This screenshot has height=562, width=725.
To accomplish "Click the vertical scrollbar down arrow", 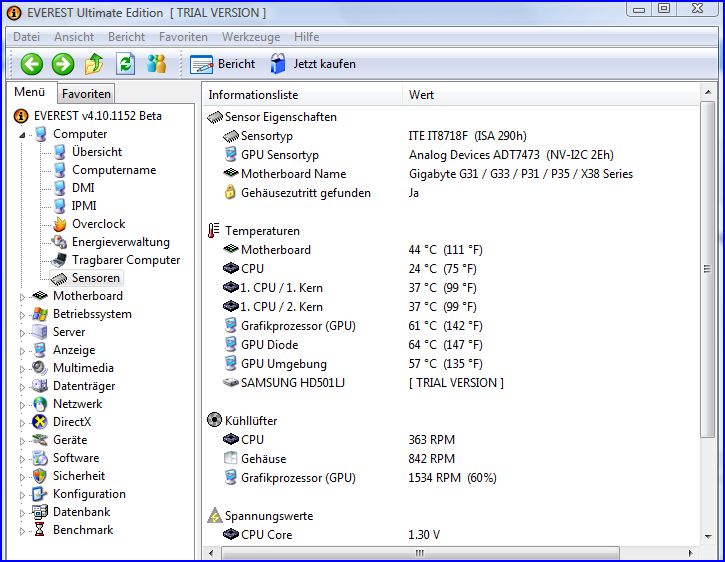I will point(708,537).
